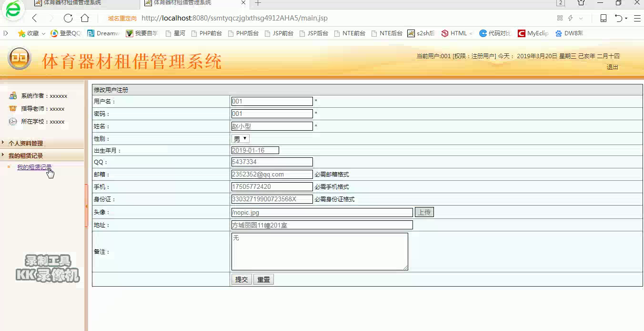Open the JSP前台 bookmark

click(279, 33)
